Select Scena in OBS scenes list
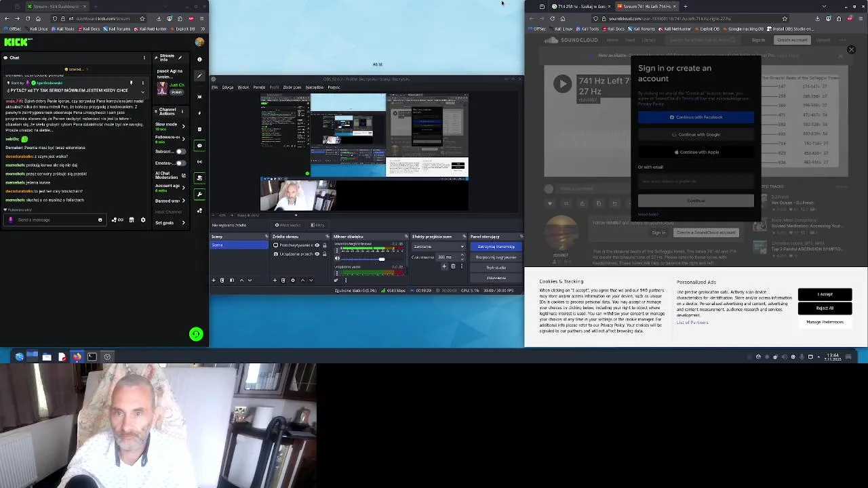The width and height of the screenshot is (868, 488). [x=239, y=245]
